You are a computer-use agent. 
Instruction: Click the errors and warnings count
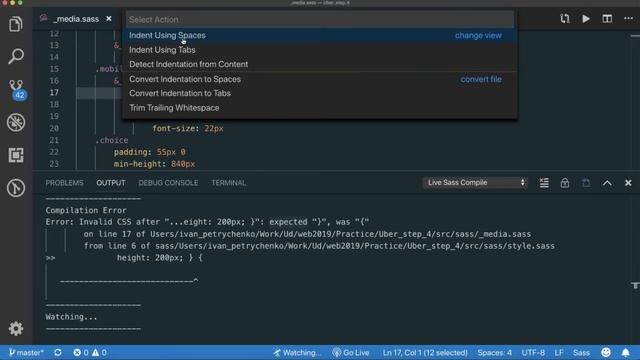click(90, 352)
